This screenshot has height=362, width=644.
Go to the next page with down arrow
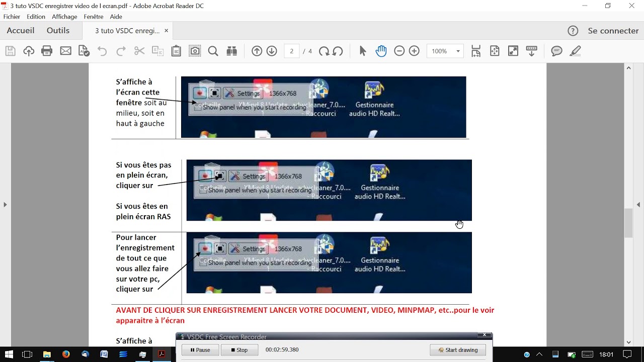pyautogui.click(x=272, y=51)
